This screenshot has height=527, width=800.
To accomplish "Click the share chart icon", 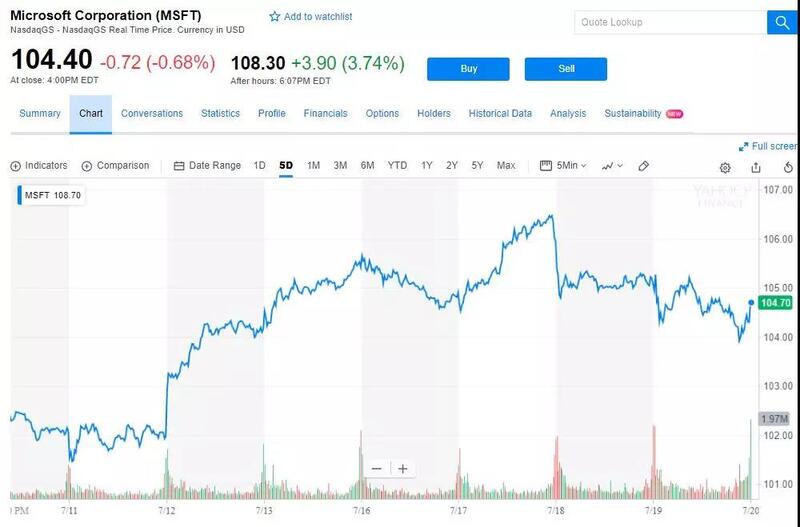I will click(756, 167).
